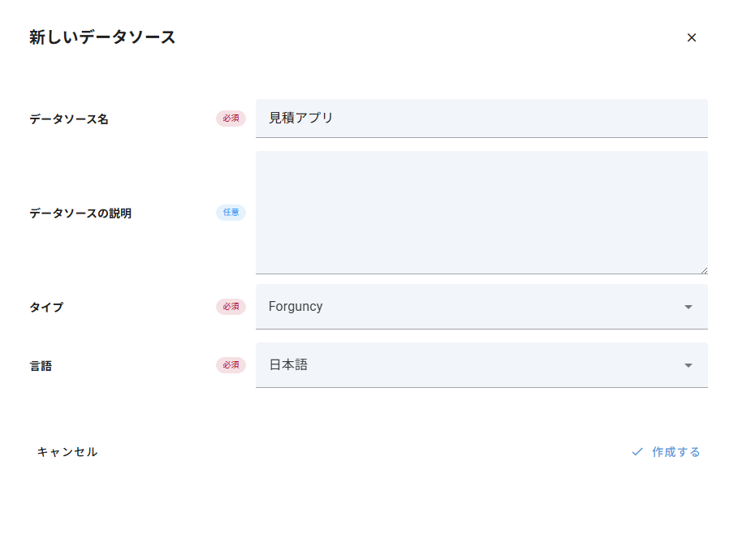Click the arrow on the 言語 dropdown
The height and width of the screenshot is (560, 738).
coord(688,365)
